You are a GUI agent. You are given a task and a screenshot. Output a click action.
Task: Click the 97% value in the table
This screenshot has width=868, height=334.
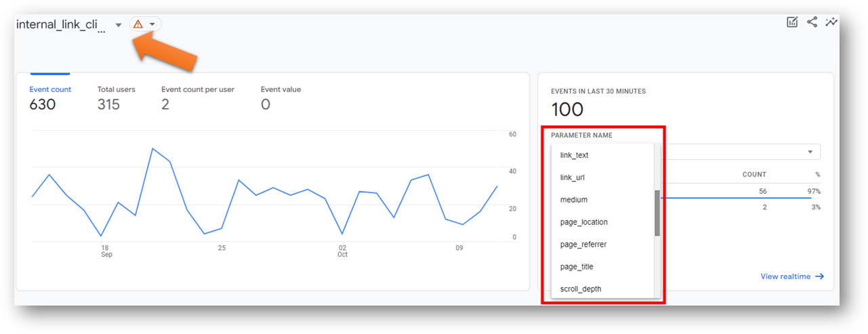813,192
